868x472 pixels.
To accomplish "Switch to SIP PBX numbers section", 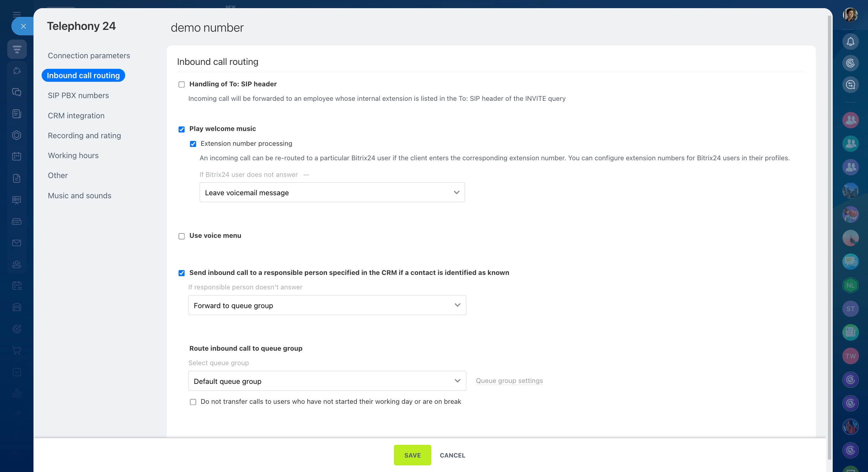I will click(x=78, y=96).
